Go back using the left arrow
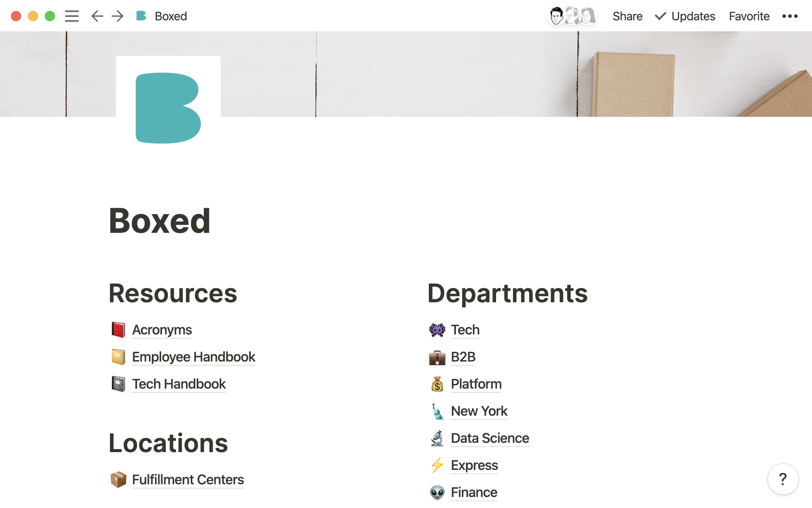812x508 pixels. click(97, 16)
